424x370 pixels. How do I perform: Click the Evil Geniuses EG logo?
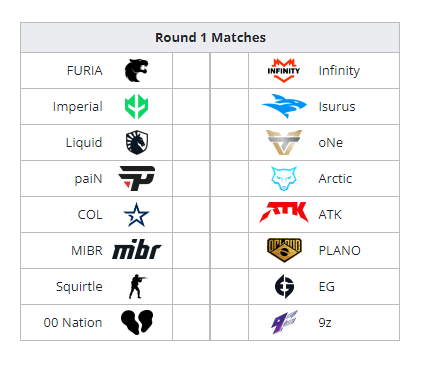[284, 286]
